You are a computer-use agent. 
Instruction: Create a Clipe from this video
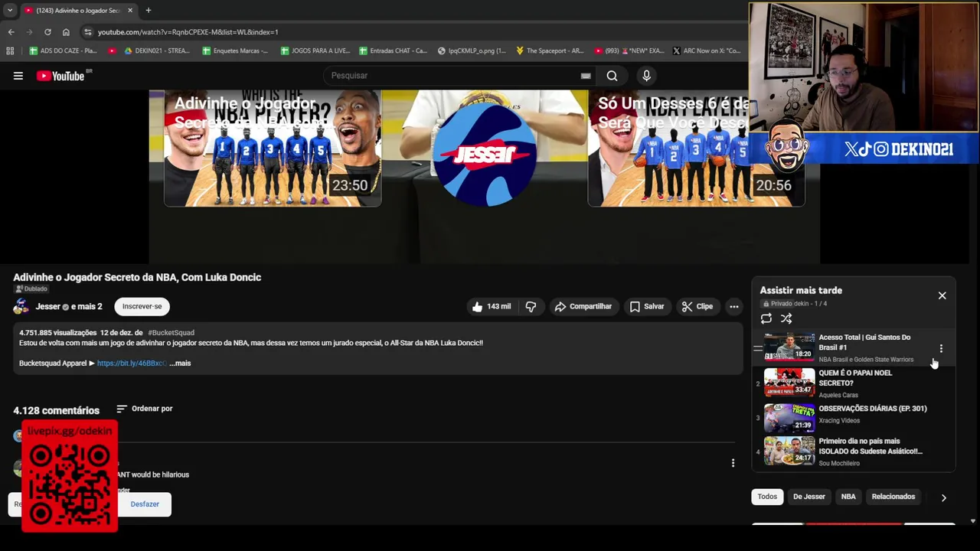tap(697, 306)
